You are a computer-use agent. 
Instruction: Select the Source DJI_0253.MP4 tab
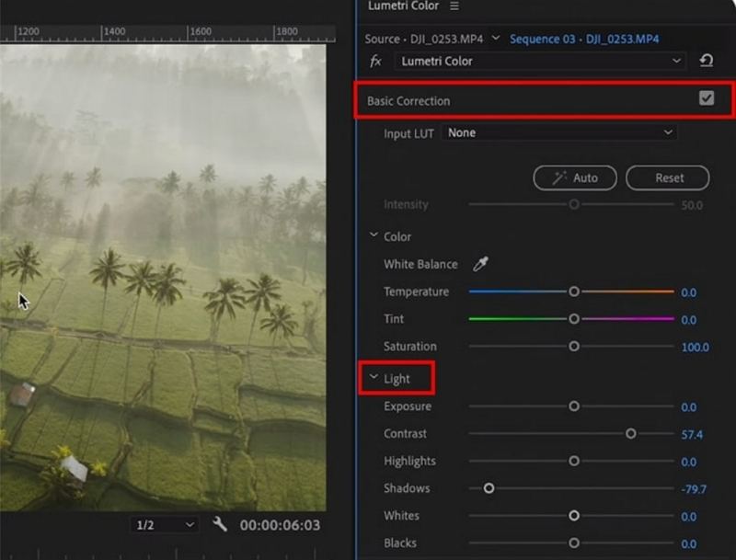click(x=425, y=39)
